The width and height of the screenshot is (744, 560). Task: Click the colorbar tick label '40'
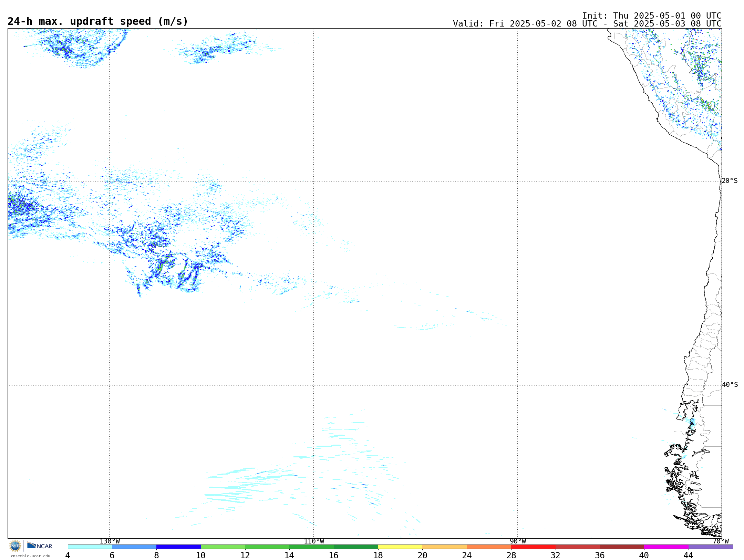644,556
